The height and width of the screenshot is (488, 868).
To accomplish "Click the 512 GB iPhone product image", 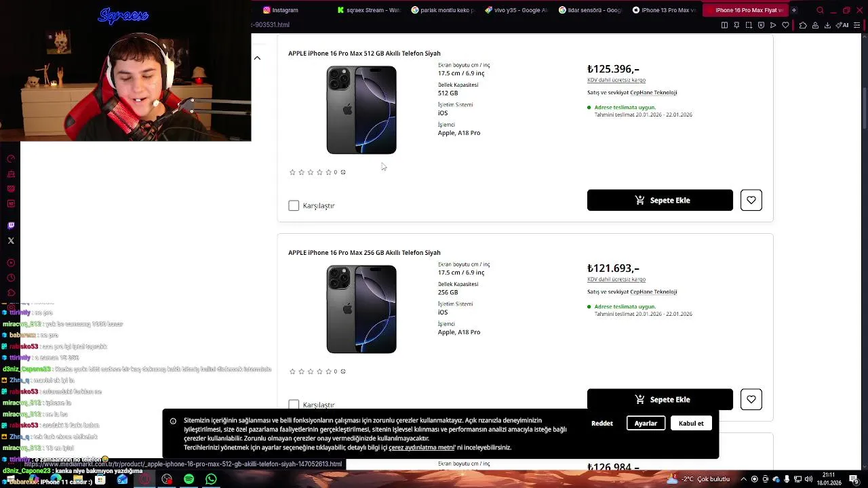I will tap(361, 110).
